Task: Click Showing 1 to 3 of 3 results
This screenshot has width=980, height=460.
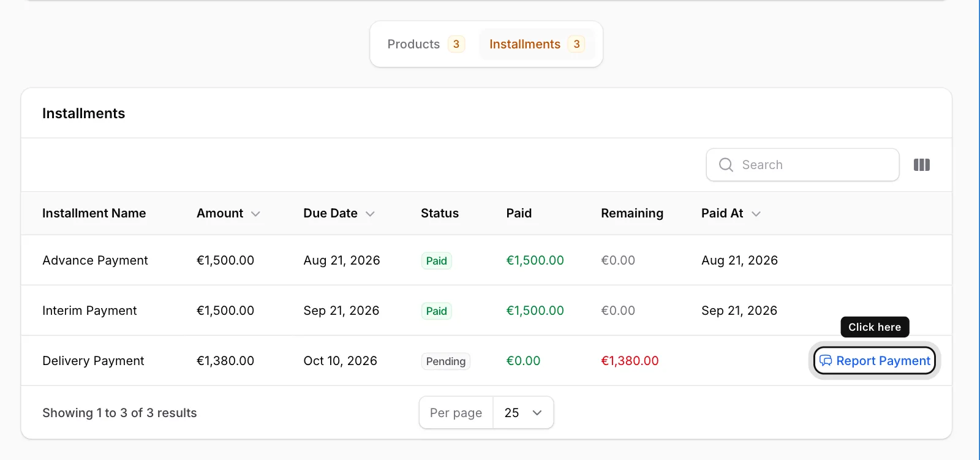Action: click(119, 413)
